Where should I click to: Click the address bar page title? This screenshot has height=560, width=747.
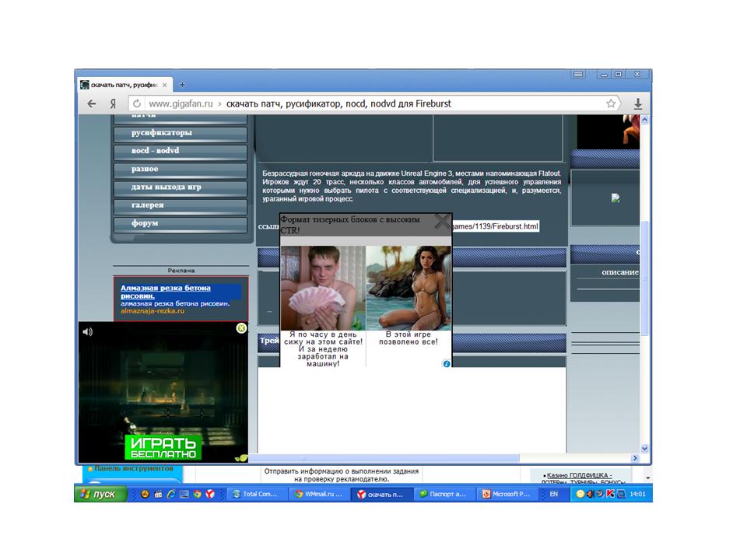pyautogui.click(x=338, y=103)
